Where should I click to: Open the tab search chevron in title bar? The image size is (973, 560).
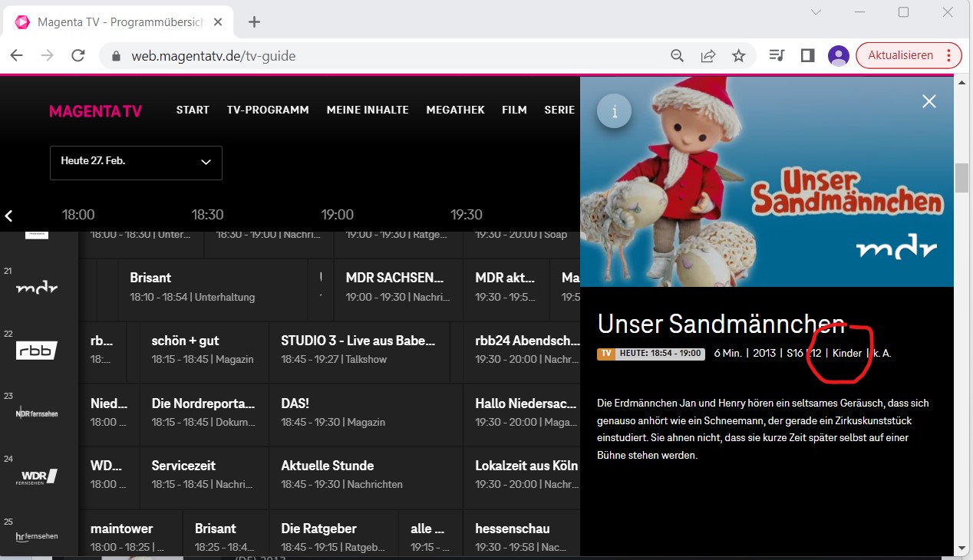pos(816,12)
